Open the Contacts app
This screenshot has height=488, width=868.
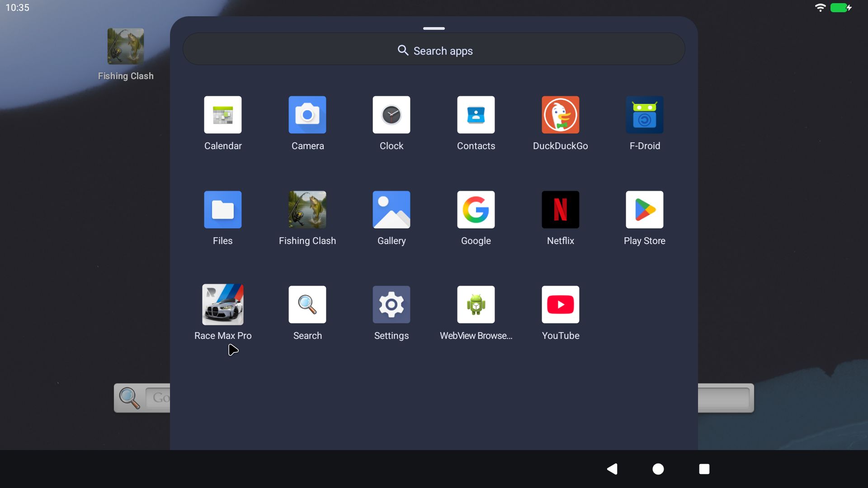[x=476, y=115]
